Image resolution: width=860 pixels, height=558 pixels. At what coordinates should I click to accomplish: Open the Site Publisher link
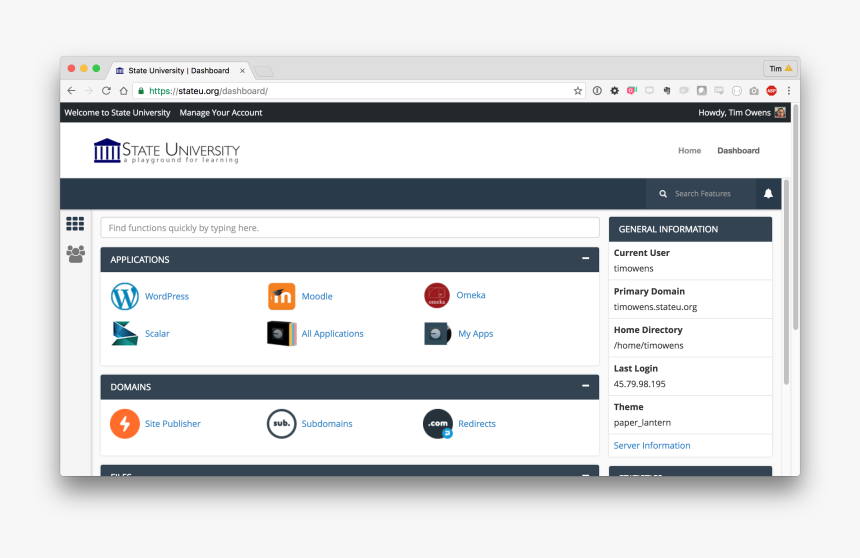pyautogui.click(x=173, y=424)
